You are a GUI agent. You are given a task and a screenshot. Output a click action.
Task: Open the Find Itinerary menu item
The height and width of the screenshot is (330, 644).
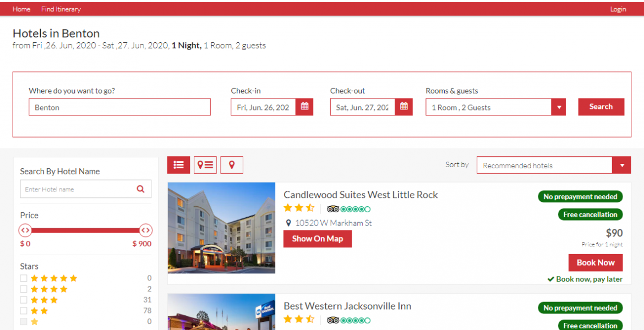tap(61, 9)
